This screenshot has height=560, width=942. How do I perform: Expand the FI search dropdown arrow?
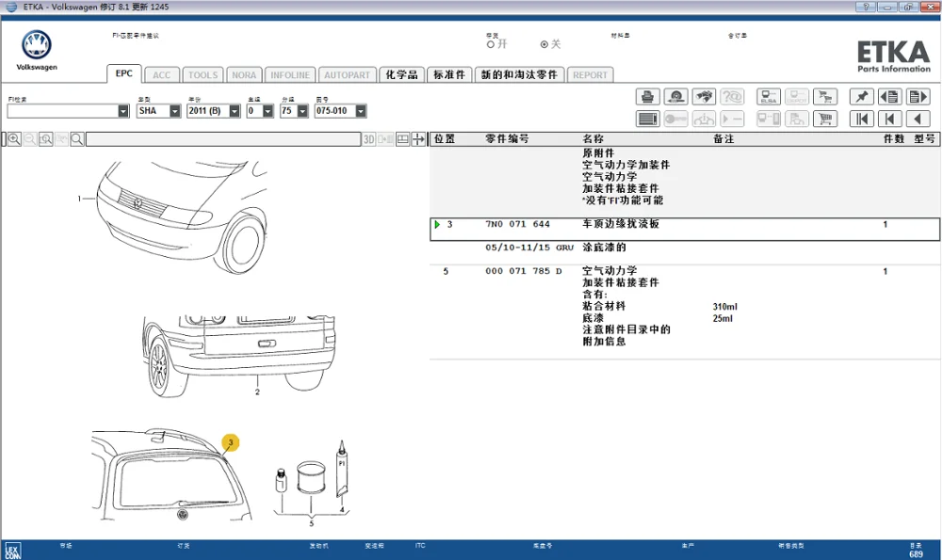pos(123,111)
